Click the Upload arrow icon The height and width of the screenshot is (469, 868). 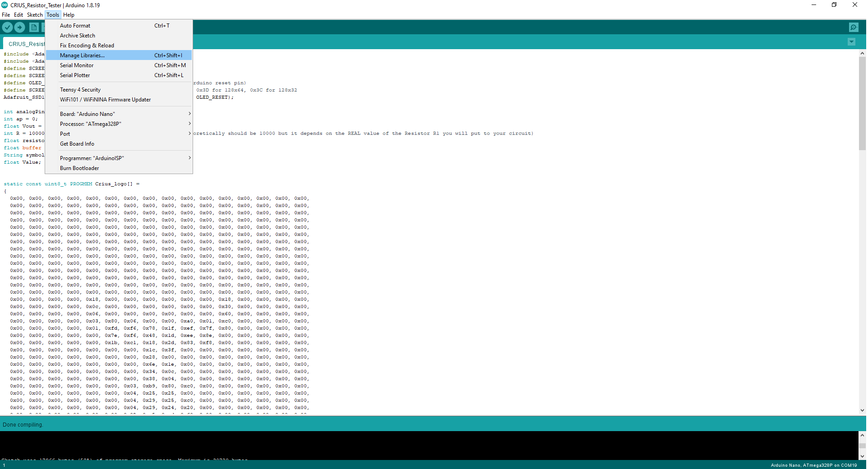20,27
